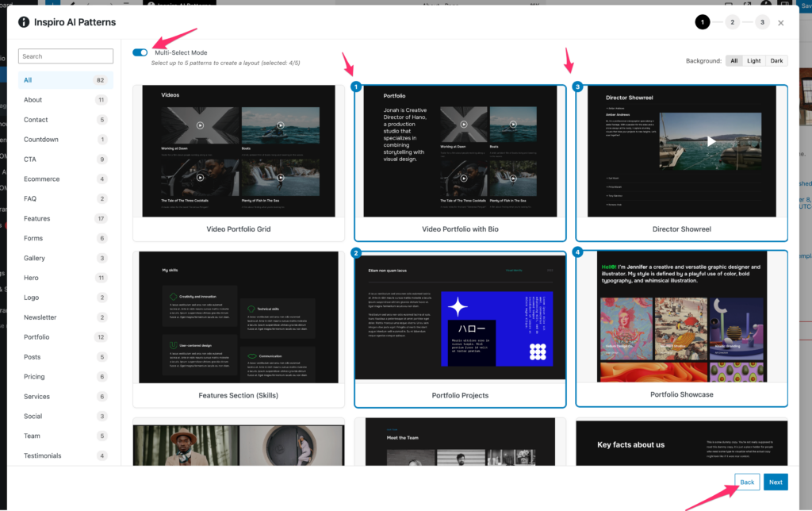Choose the Hero category
The image size is (812, 511).
click(66, 278)
